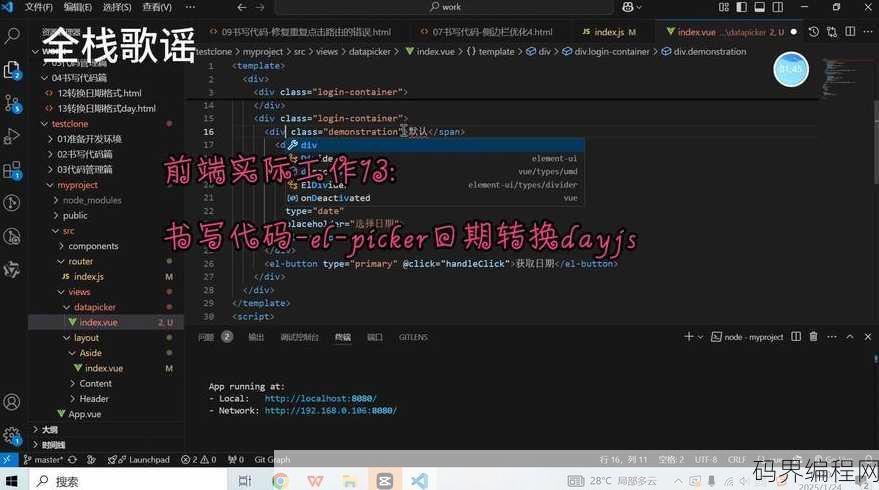The image size is (879, 490).
Task: Go back with the navigation arrow
Action: click(x=242, y=7)
